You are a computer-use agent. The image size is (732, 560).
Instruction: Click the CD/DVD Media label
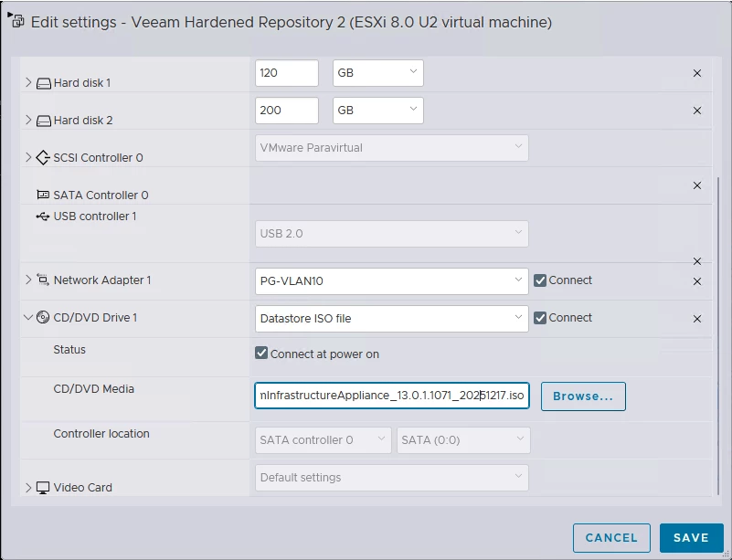[94, 389]
